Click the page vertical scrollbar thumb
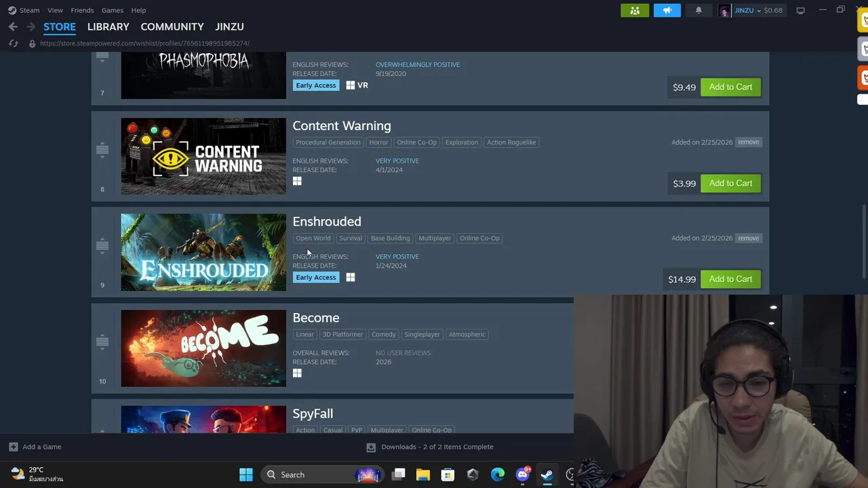 (x=864, y=241)
